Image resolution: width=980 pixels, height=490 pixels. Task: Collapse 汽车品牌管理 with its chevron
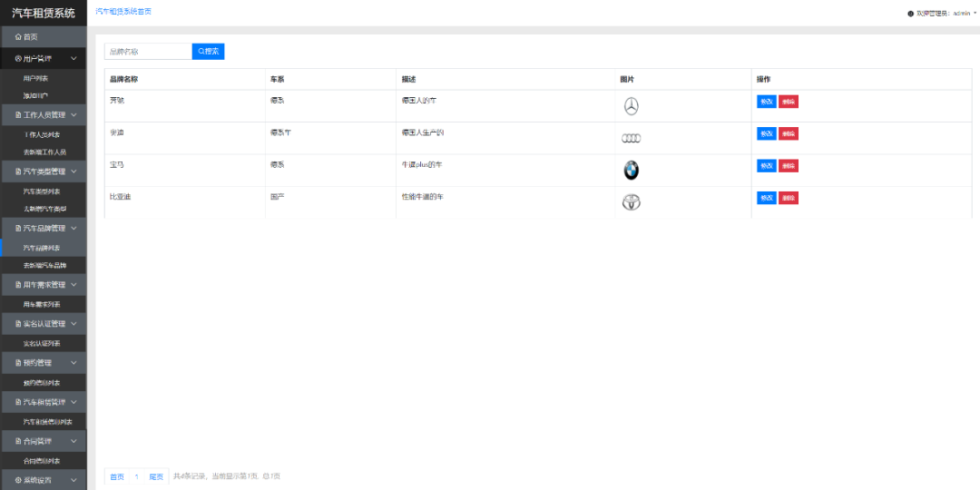[x=73, y=228]
